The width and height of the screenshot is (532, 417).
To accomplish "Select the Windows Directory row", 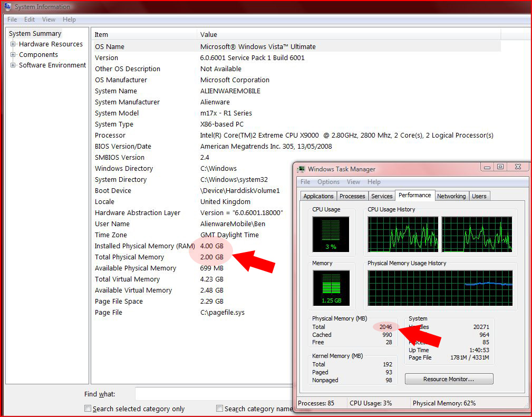I will point(192,169).
